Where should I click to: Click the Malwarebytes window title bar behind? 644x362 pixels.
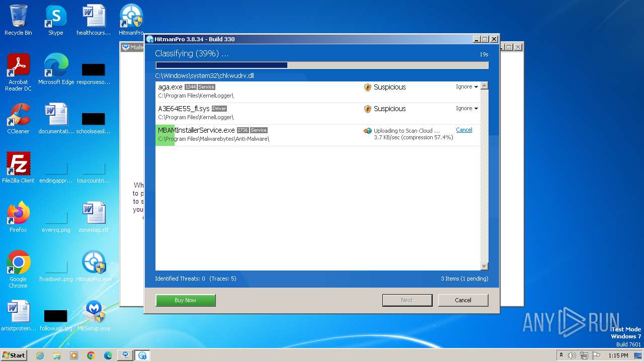pos(132,47)
